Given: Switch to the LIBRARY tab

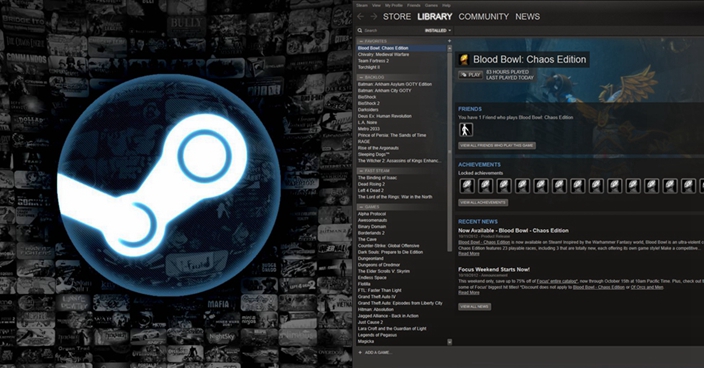Looking at the screenshot, I should coord(435,17).
